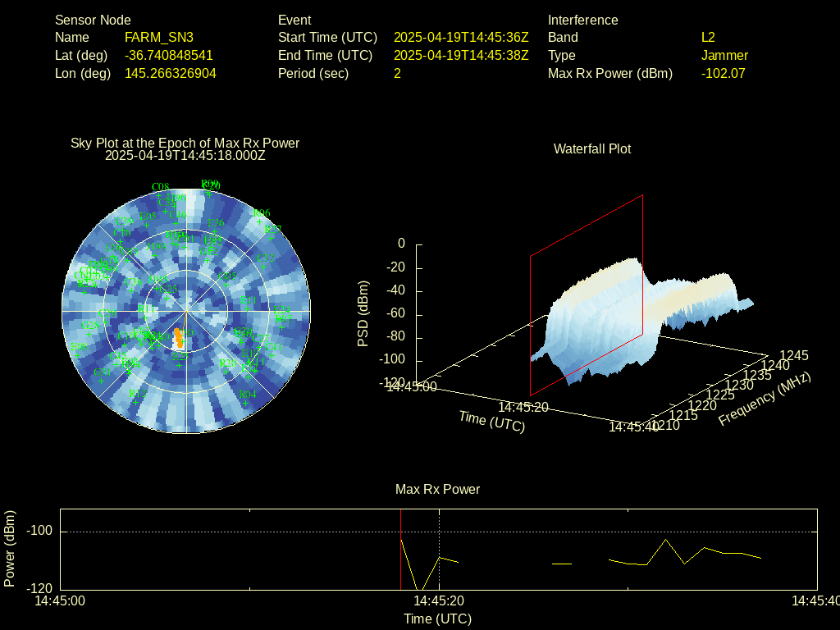Select the L2 band value
Image resolution: width=840 pixels, height=630 pixels.
[x=708, y=37]
